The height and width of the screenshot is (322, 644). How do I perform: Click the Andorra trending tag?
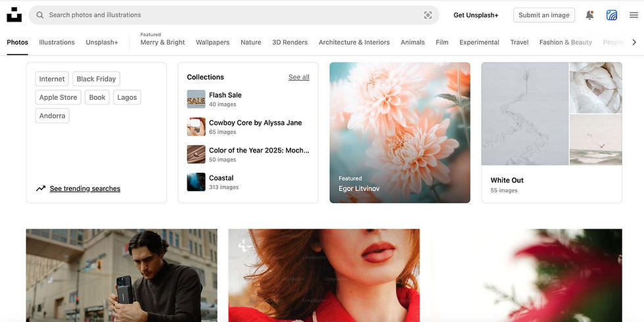[x=52, y=116]
